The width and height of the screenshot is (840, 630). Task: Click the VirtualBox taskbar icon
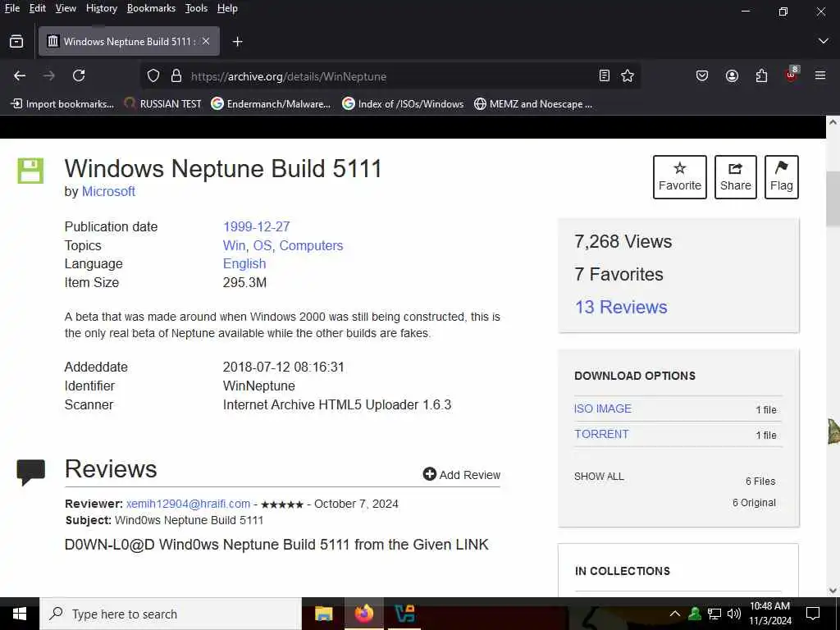pyautogui.click(x=404, y=614)
